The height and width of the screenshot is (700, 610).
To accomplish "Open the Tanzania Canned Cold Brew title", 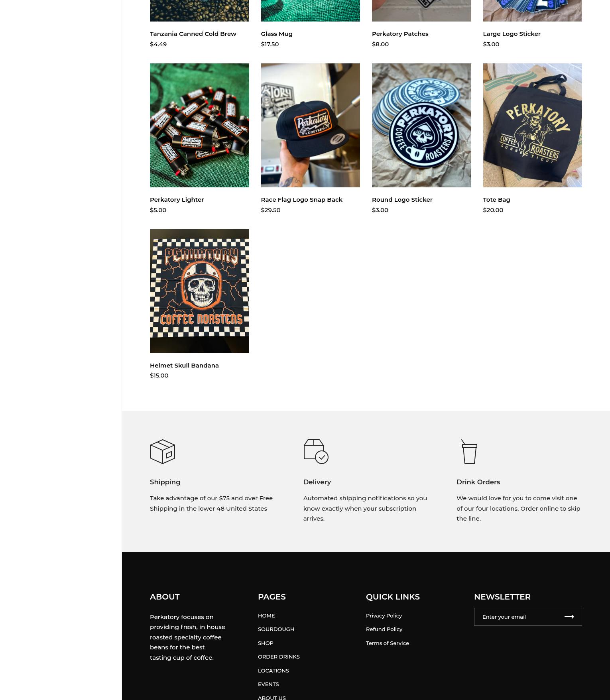I will point(193,34).
